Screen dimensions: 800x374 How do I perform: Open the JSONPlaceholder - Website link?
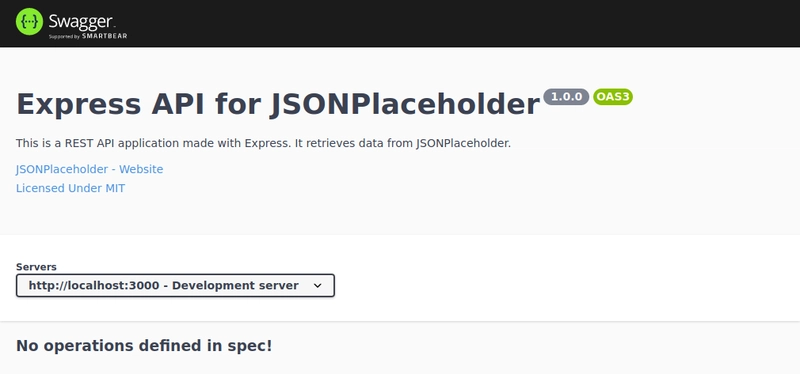tap(90, 169)
